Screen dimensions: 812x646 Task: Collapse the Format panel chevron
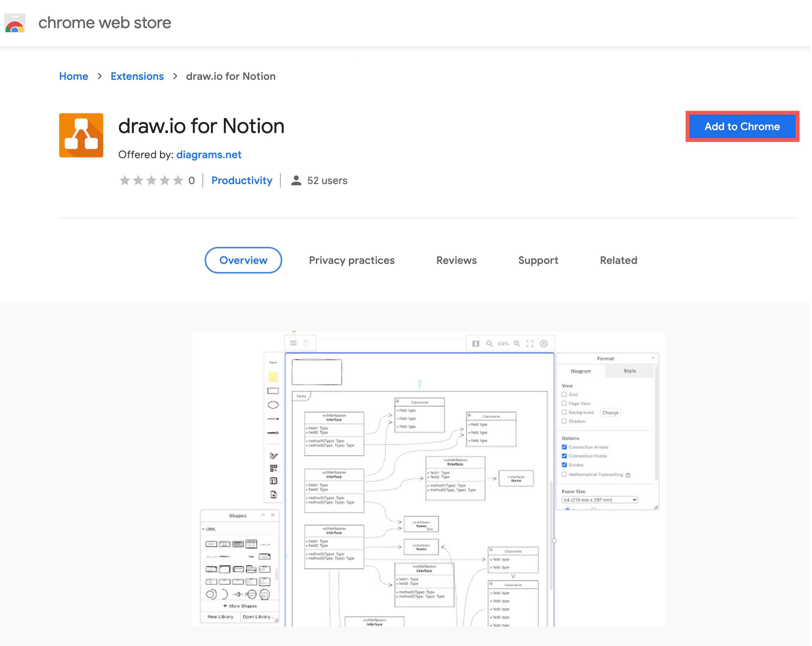tap(653, 358)
